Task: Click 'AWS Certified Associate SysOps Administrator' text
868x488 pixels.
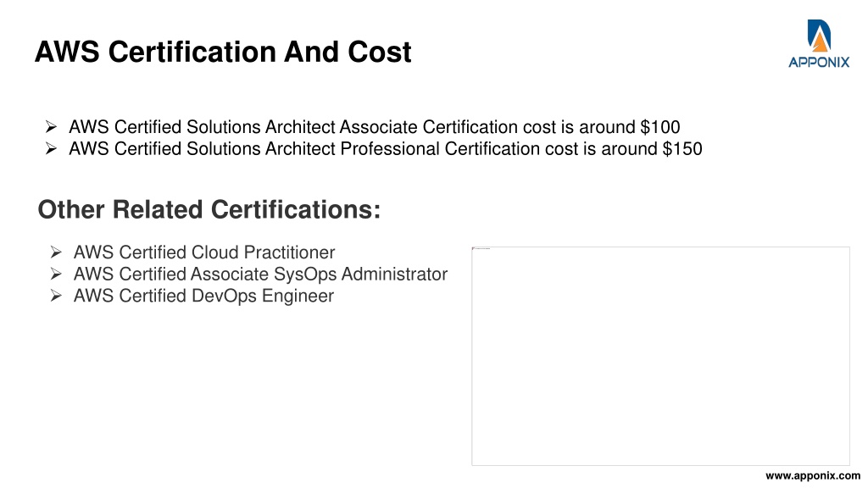Action: tap(261, 274)
